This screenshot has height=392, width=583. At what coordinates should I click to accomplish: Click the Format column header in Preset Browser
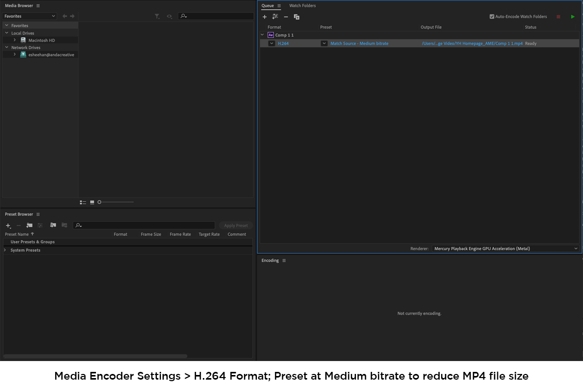pos(120,235)
